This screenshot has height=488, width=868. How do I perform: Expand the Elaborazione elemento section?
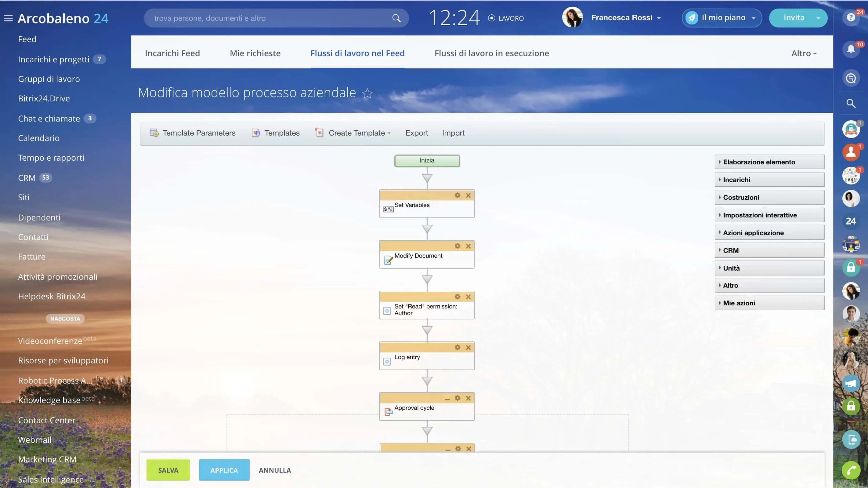pyautogui.click(x=769, y=162)
